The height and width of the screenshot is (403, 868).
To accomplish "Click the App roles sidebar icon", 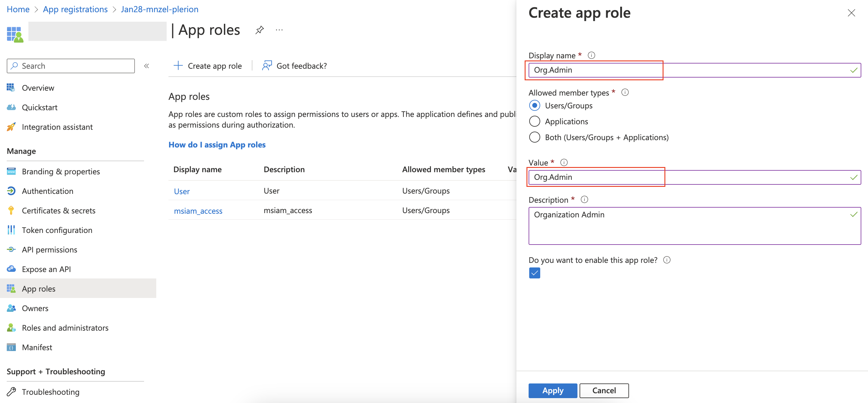I will point(11,289).
